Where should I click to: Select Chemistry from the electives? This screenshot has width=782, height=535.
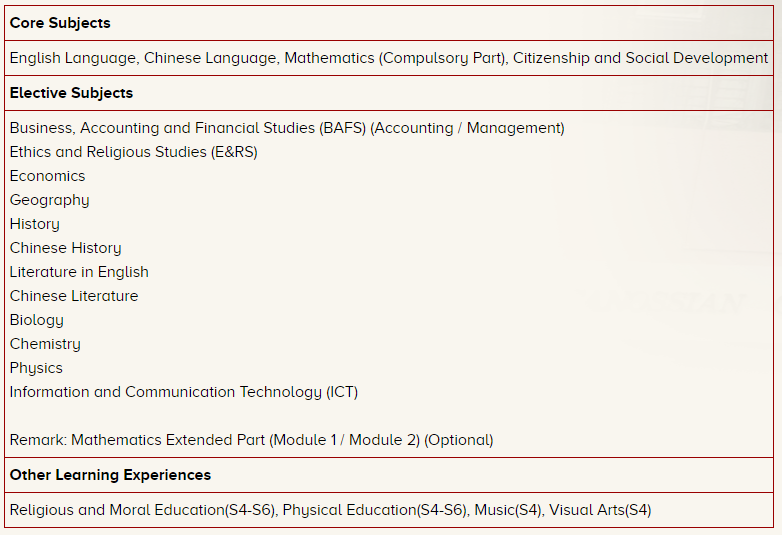pyautogui.click(x=45, y=344)
